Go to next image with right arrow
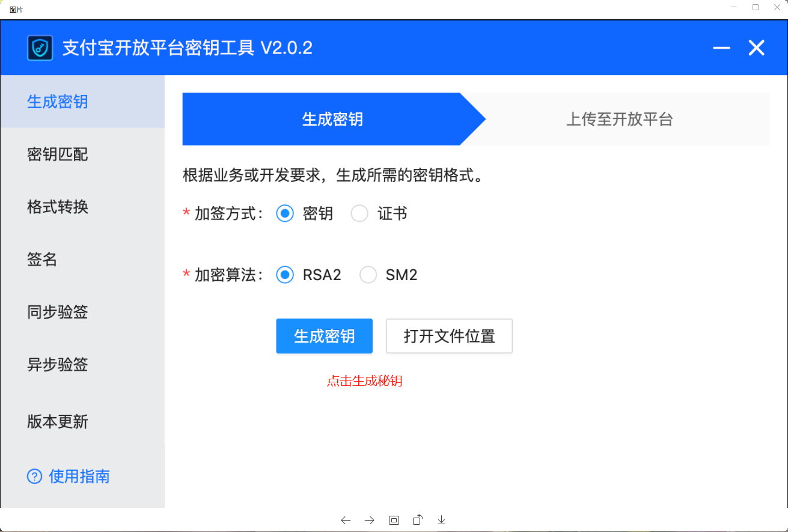The image size is (788, 532). (370, 520)
